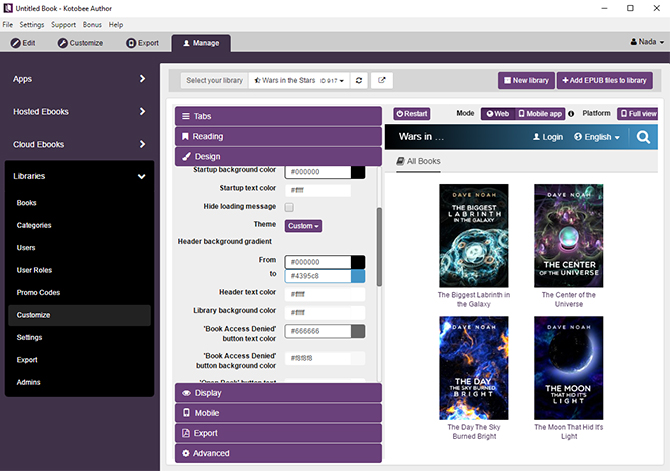Toggle Hide loading message checkbox

click(x=289, y=207)
